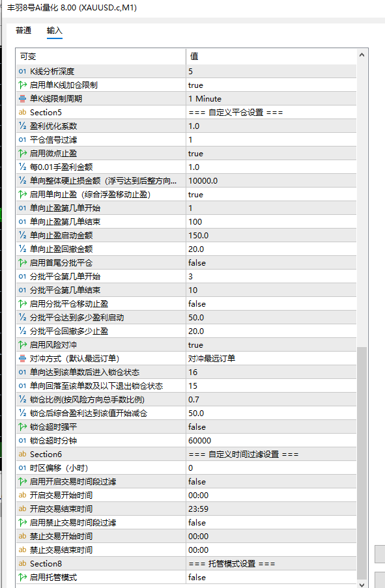Click the boolean icon beside 锁仓超时强平
The image size is (385, 588).
click(x=23, y=427)
